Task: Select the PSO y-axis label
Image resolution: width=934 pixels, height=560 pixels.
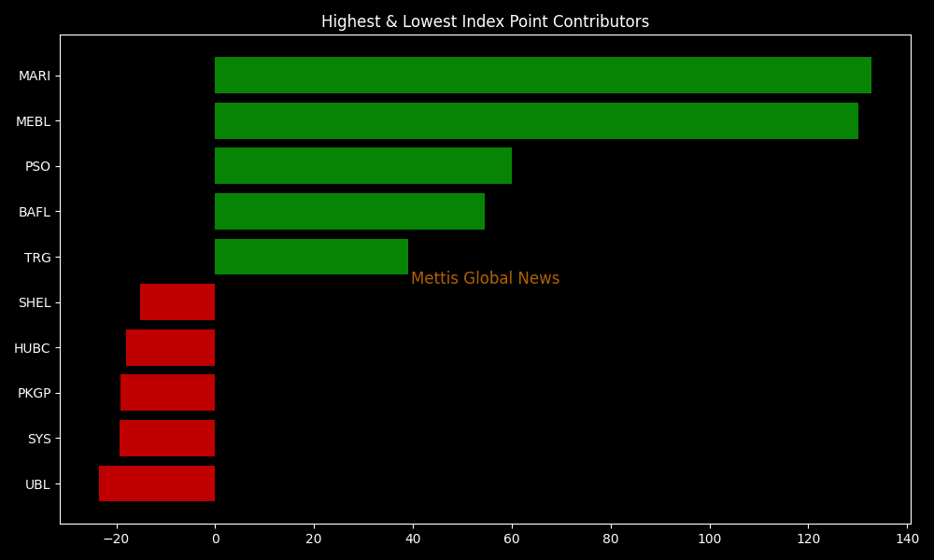Action: tap(37, 167)
